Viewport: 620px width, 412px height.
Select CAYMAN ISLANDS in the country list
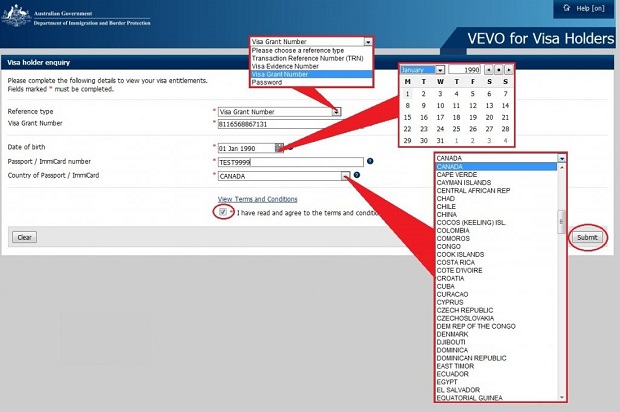pyautogui.click(x=497, y=182)
